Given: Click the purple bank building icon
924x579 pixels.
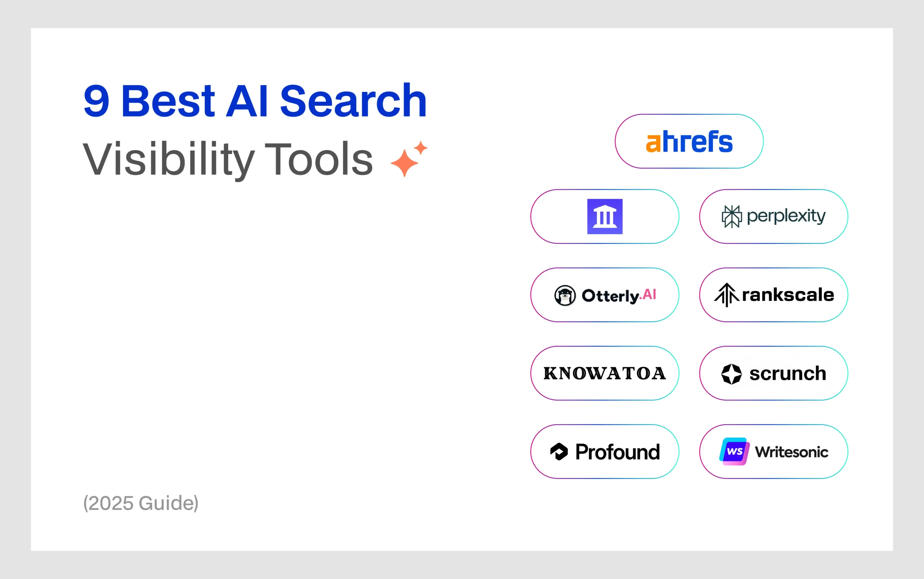Looking at the screenshot, I should 605,216.
